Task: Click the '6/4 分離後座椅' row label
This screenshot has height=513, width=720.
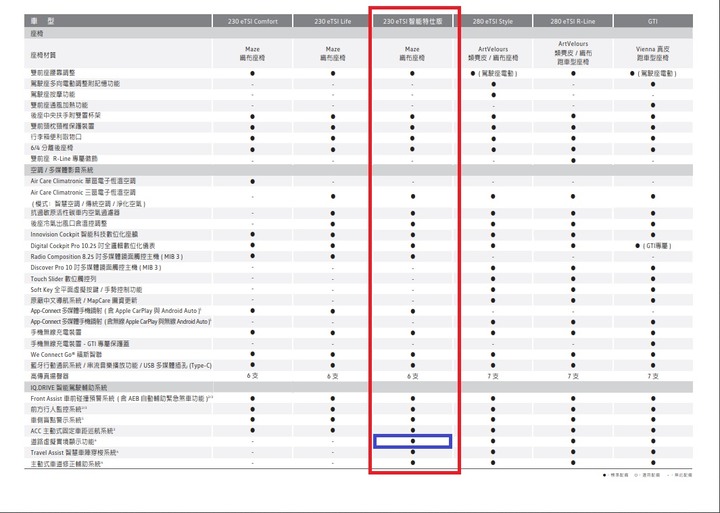Action: [x=51, y=148]
